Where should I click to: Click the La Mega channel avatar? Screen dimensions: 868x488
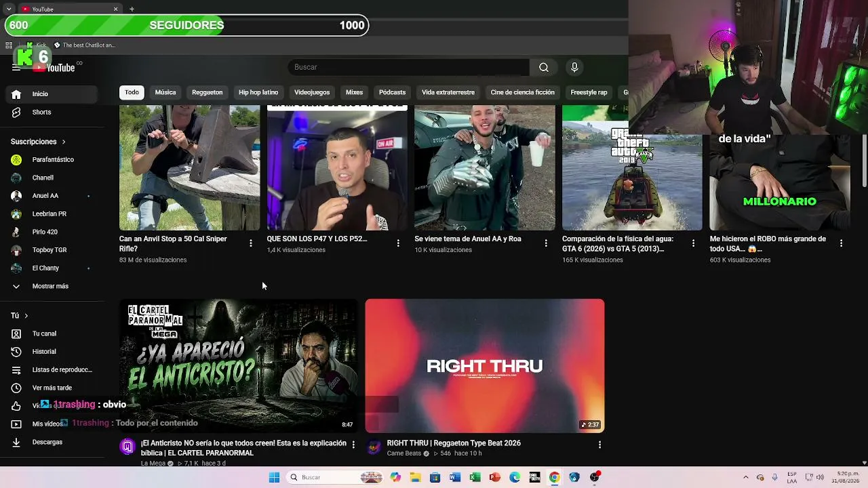pos(127,446)
